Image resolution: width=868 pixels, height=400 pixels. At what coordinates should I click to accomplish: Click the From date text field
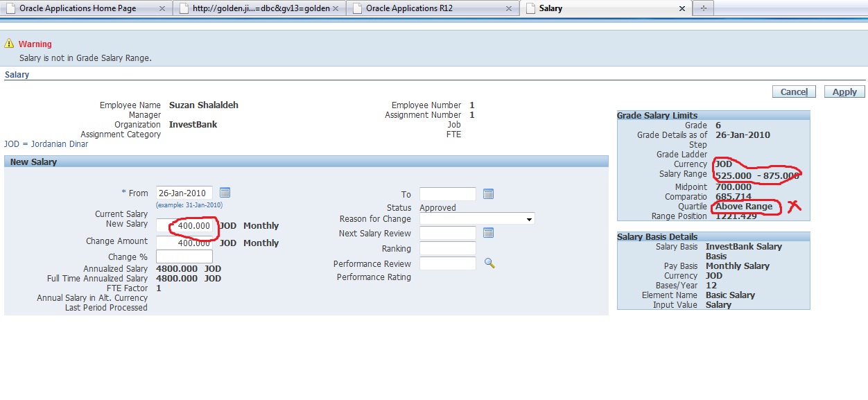[x=184, y=193]
